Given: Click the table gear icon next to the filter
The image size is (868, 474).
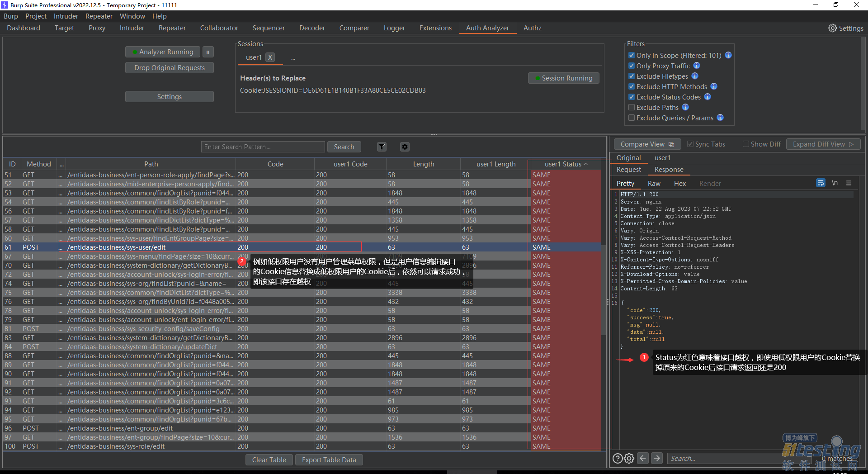Looking at the screenshot, I should 405,147.
